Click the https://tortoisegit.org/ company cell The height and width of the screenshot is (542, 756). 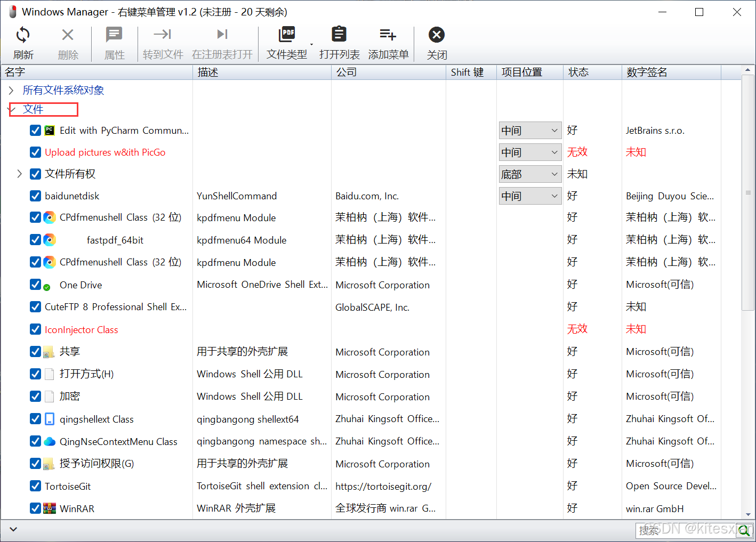[x=383, y=486]
